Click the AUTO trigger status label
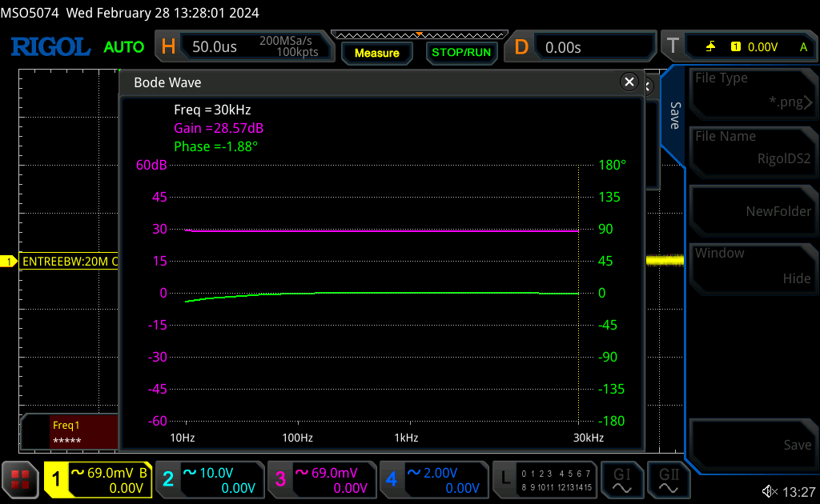Screen dimensions: 820x504 124,47
